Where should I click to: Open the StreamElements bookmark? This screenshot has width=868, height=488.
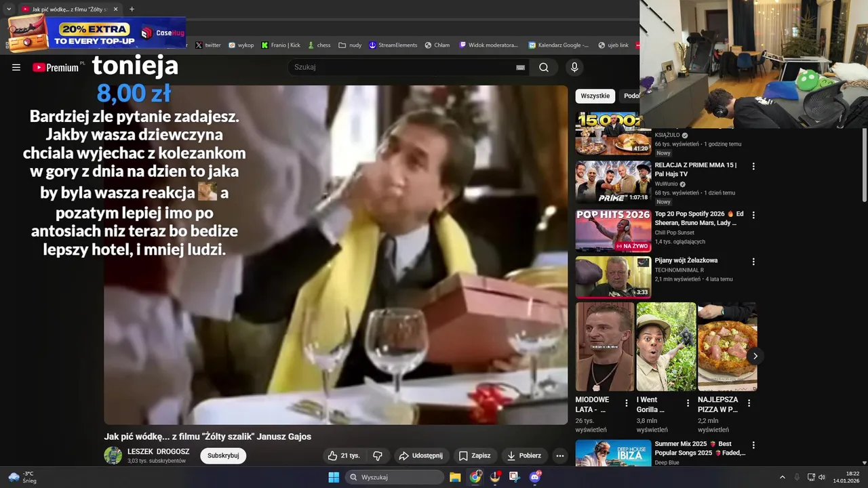[393, 45]
